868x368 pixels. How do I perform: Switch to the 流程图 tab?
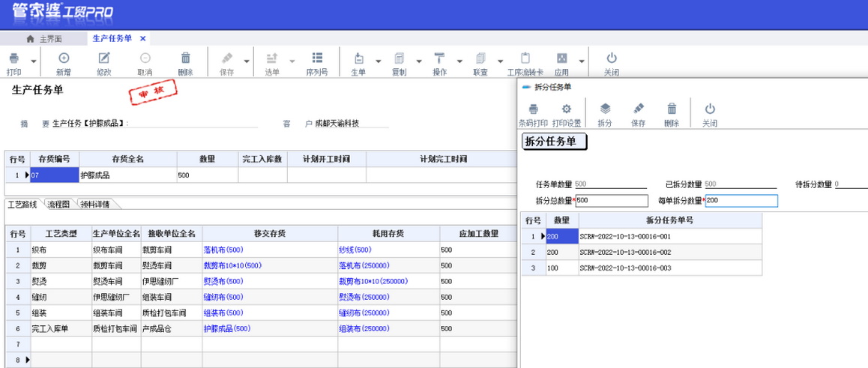click(x=58, y=204)
